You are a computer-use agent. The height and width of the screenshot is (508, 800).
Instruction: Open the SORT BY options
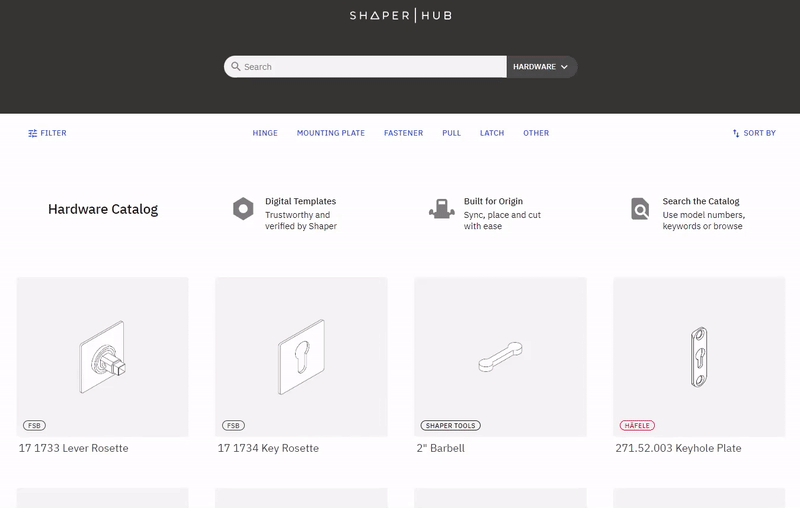point(754,133)
